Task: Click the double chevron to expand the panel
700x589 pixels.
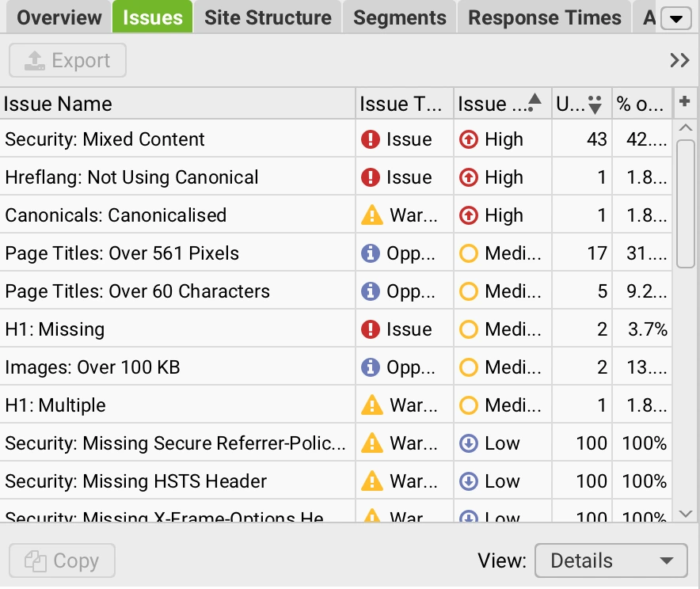Action: point(679,61)
